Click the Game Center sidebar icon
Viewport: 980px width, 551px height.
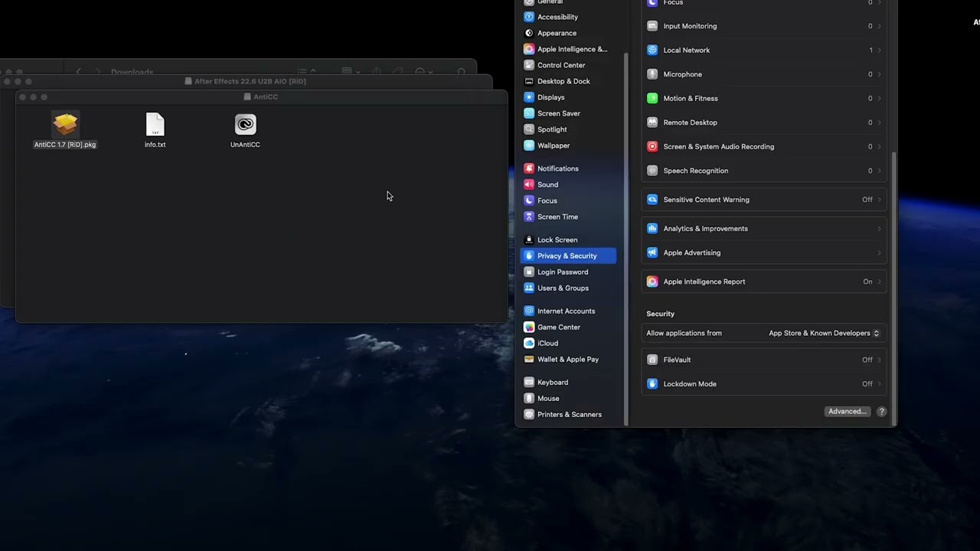[529, 327]
